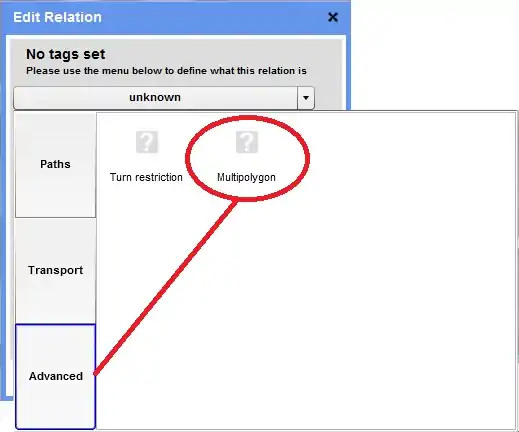Click the Turn restriction question-mark icon
Viewport: 519px width, 432px height.
tap(147, 142)
